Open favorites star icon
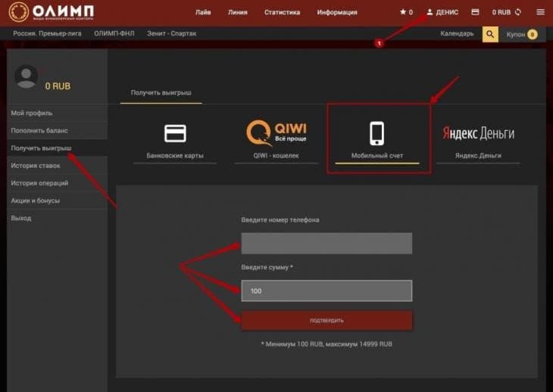The height and width of the screenshot is (392, 553). (403, 12)
